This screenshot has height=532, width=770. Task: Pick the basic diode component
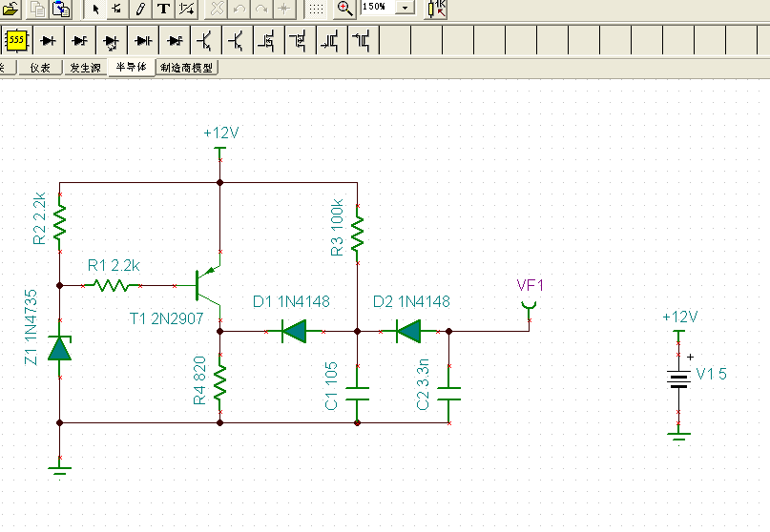click(48, 40)
